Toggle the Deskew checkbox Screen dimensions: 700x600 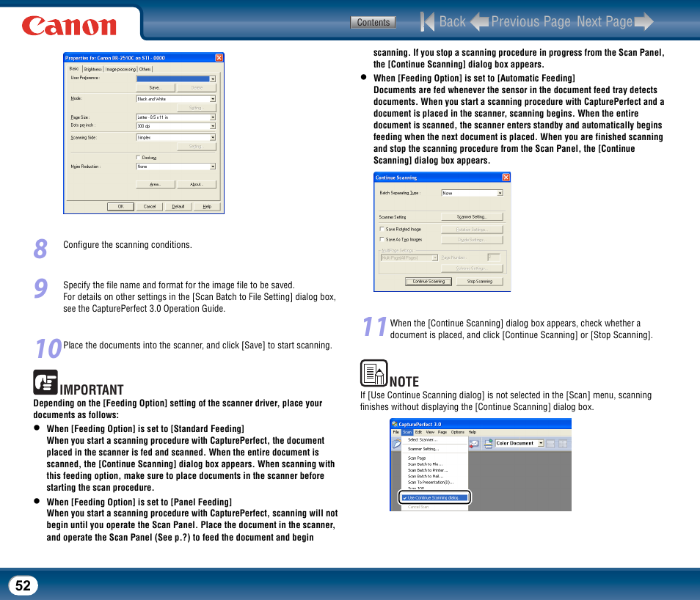[138, 157]
